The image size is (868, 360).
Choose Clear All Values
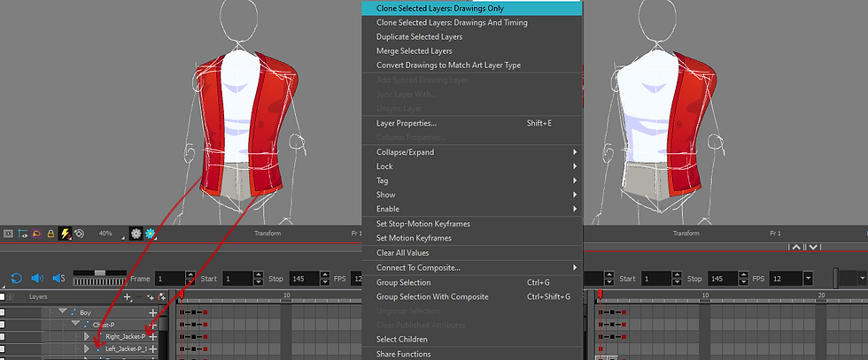point(471,253)
